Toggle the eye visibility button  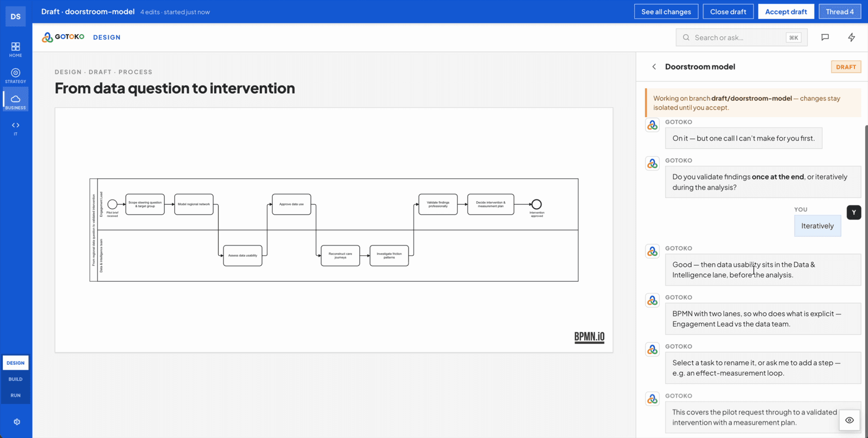[850, 420]
